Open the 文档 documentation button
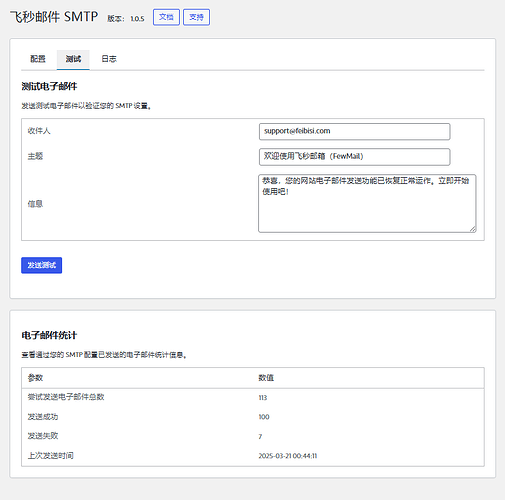505x500 pixels. pyautogui.click(x=166, y=17)
